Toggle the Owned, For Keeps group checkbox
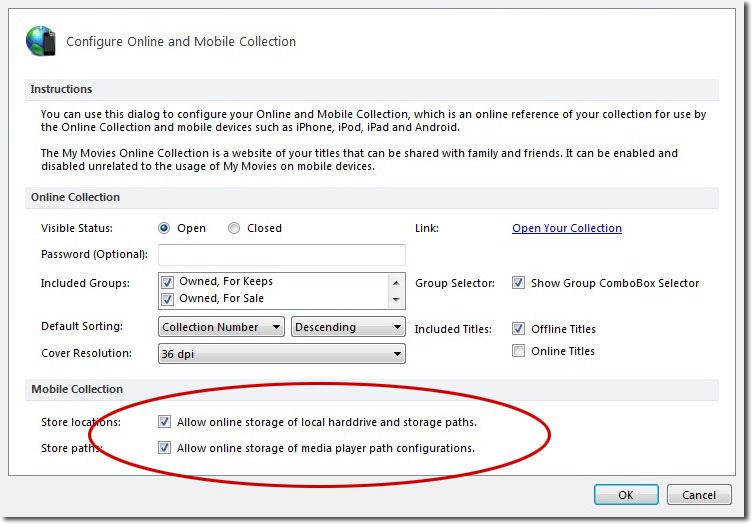754x527 pixels. point(168,282)
